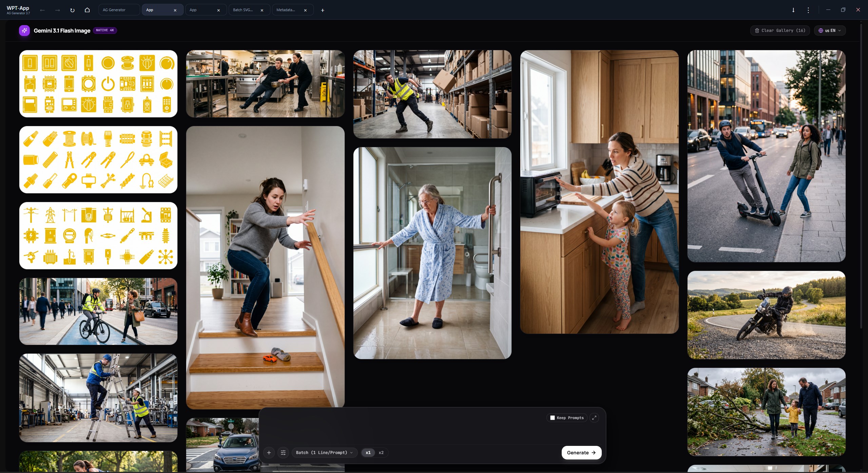The height and width of the screenshot is (473, 868).
Task: Click the browser back arrow
Action: coord(42,10)
